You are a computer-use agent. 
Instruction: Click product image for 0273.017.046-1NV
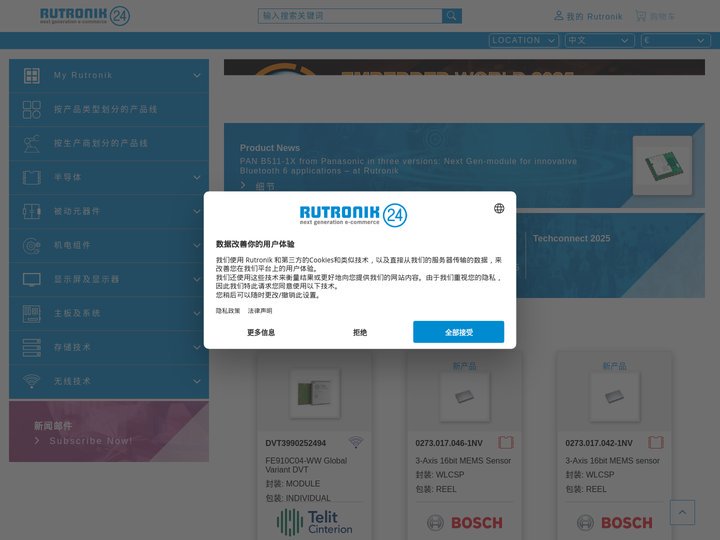(x=464, y=397)
